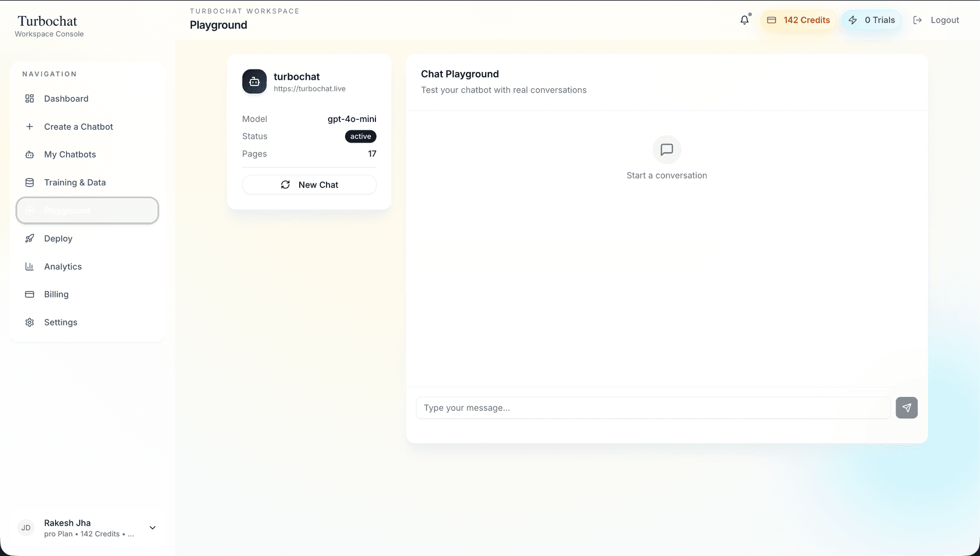
Task: Click the Chat Playground heading
Action: pyautogui.click(x=460, y=74)
